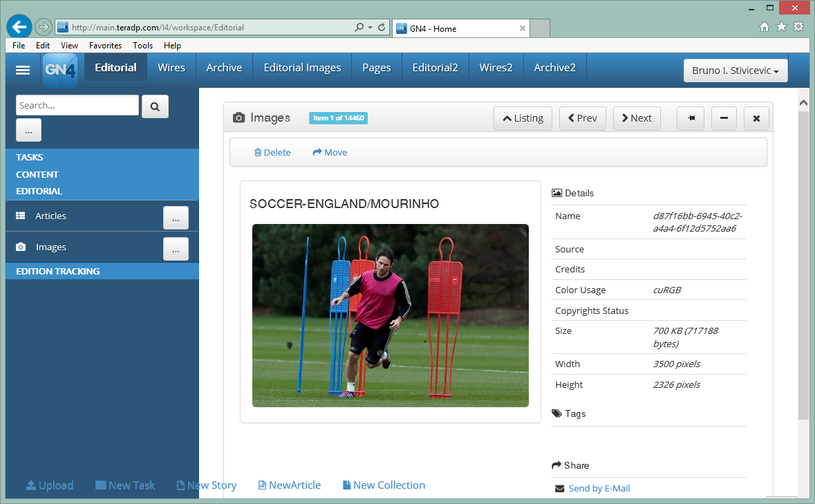Open the browser home icon
The width and height of the screenshot is (815, 504).
tap(764, 27)
